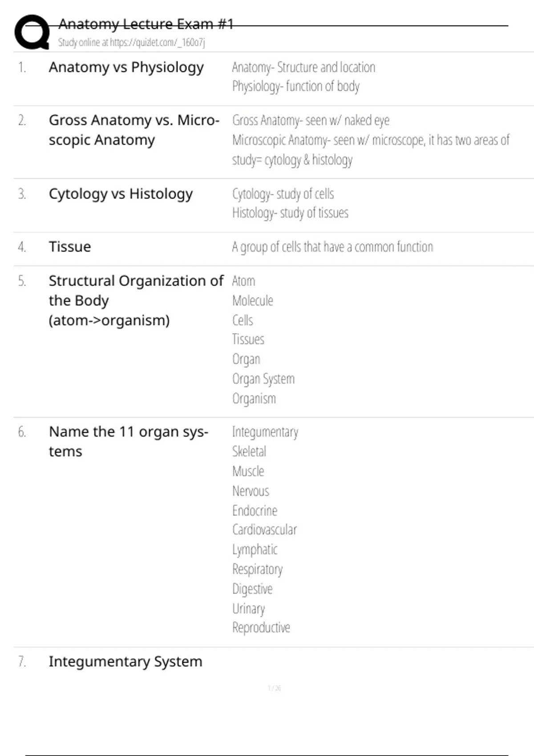Screen dimensions: 534x756
Task: Select the Integumentary System term
Action: coord(125,662)
